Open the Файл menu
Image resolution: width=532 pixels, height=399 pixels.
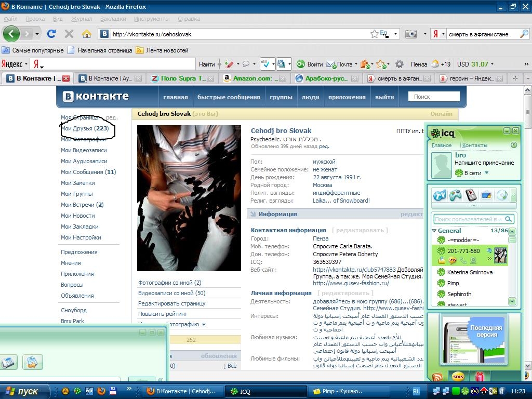click(10, 19)
